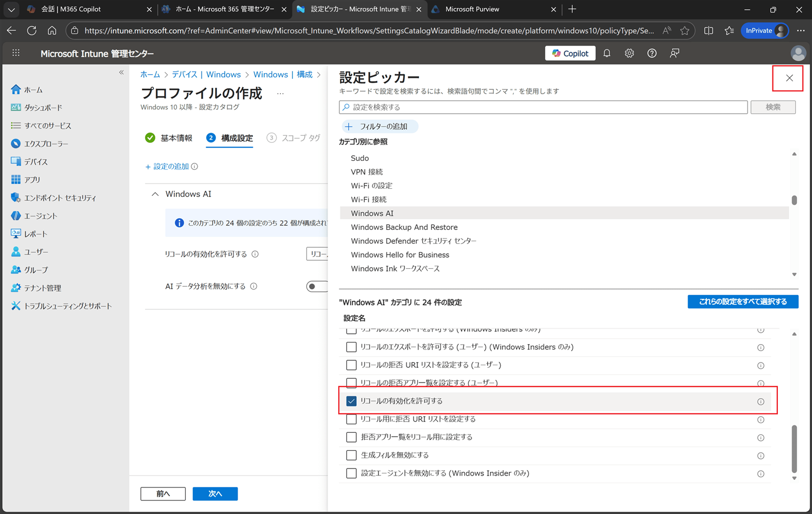The width and height of the screenshot is (812, 514).
Task: Switch to the 会話 | M365 Copilot browser tab
Action: coord(89,9)
